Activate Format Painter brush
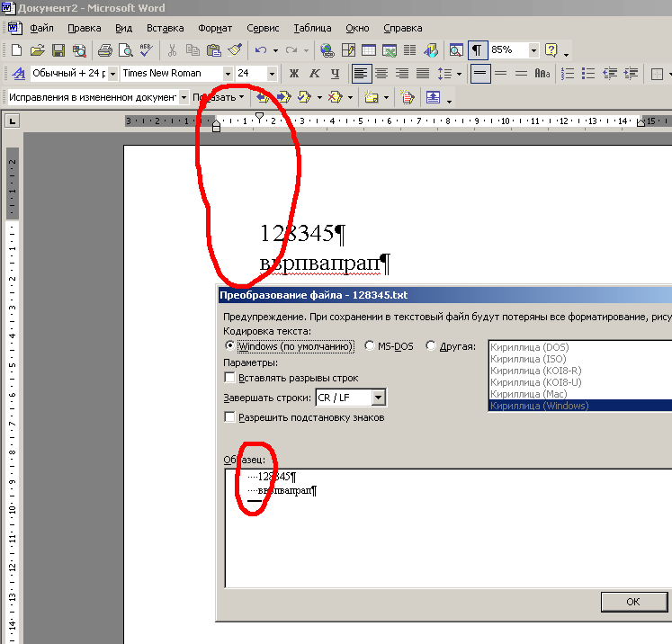 [235, 50]
